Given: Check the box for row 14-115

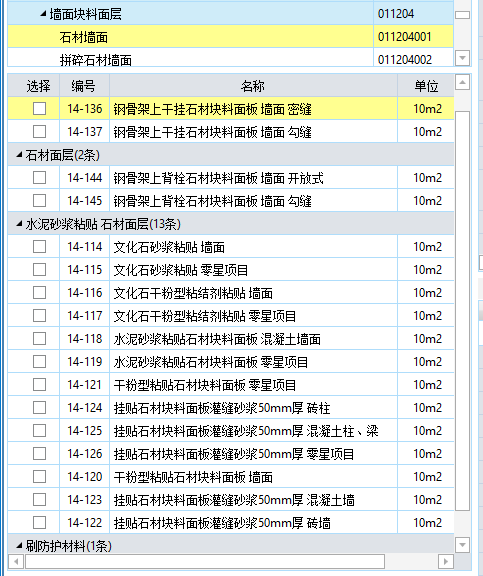Looking at the screenshot, I should click(x=39, y=270).
